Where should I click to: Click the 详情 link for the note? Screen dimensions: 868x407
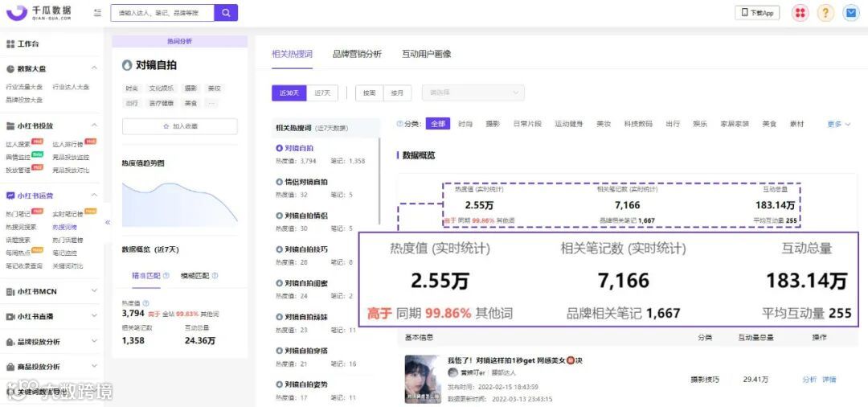[x=829, y=380]
